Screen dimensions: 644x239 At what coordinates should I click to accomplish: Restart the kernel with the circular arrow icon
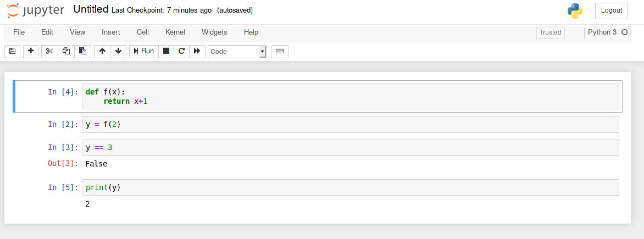click(181, 51)
